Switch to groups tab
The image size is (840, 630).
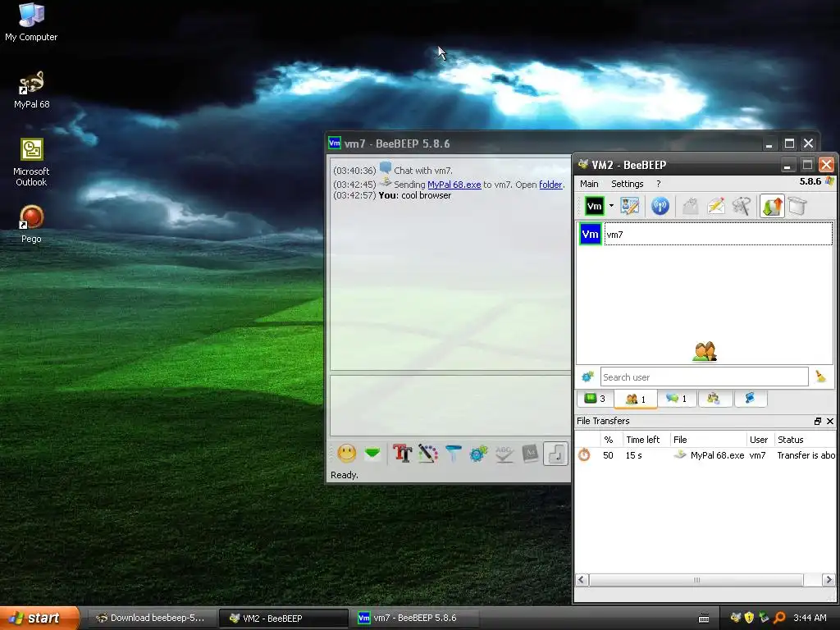(714, 399)
